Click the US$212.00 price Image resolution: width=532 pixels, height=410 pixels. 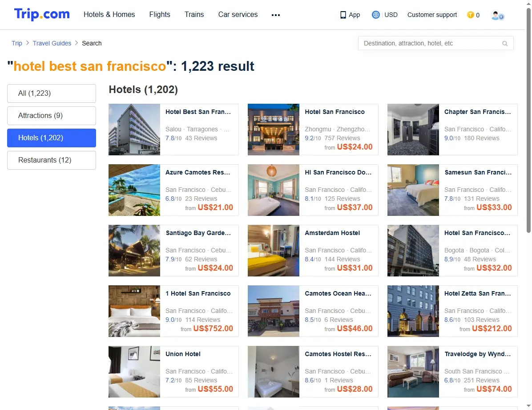pyautogui.click(x=492, y=329)
